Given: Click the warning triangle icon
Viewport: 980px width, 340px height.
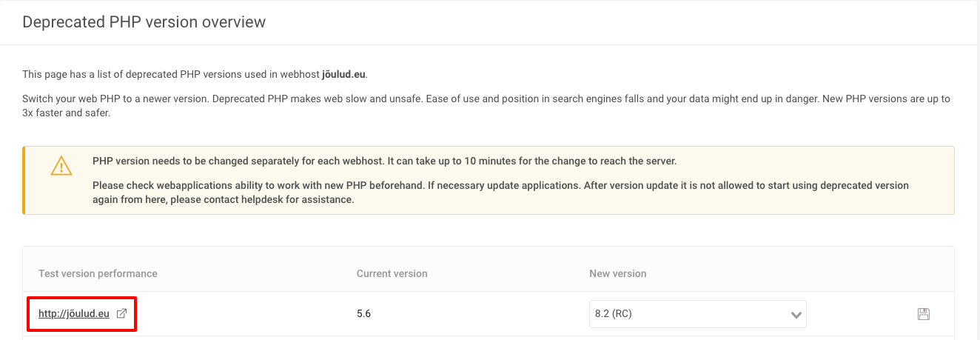Looking at the screenshot, I should click(x=61, y=165).
